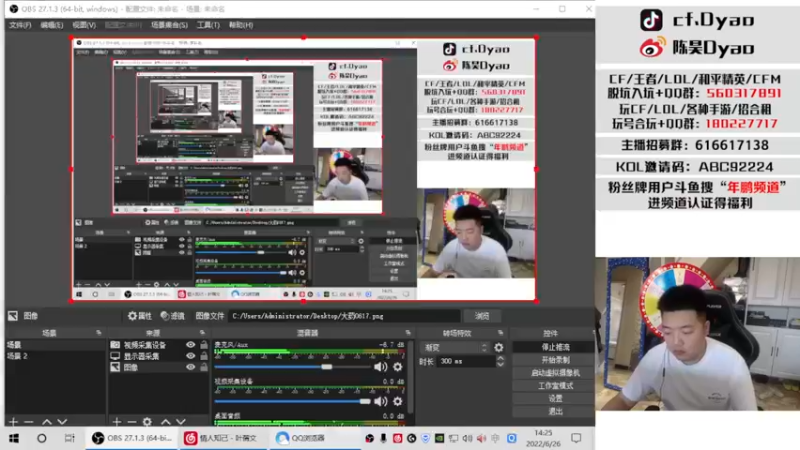Open Windows Start menu
800x450 pixels.
14,438
